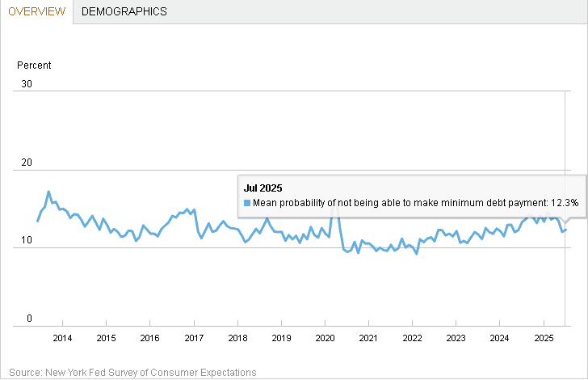The width and height of the screenshot is (588, 380).
Task: Click the 2016 x-axis year label
Action: point(149,338)
